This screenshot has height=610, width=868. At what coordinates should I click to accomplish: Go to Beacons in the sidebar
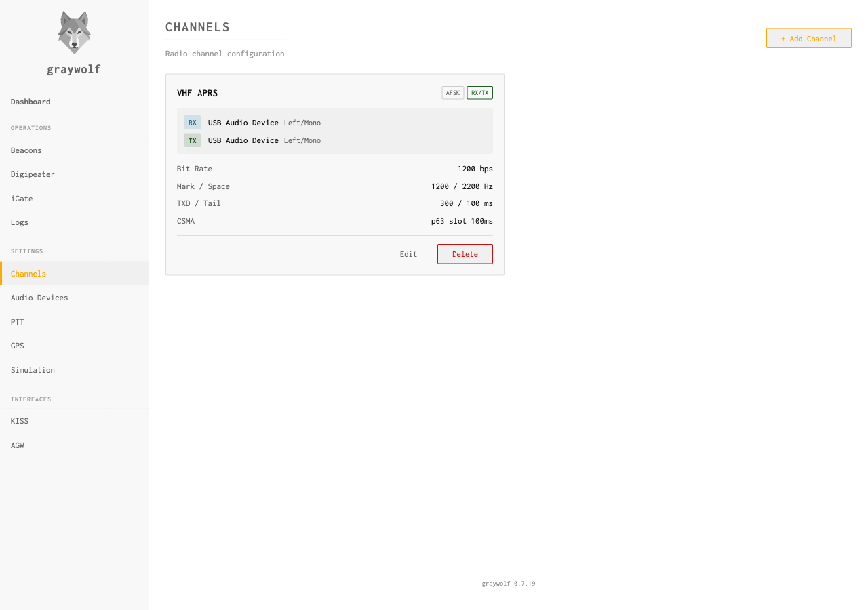(26, 150)
